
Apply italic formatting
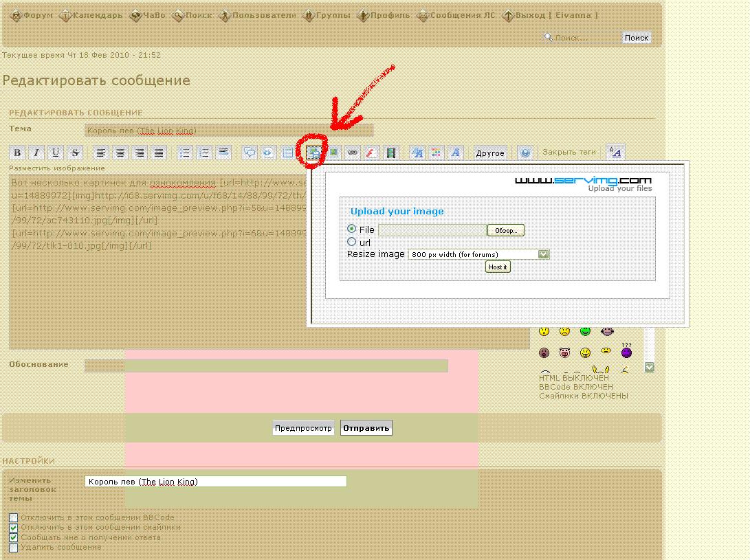tap(37, 153)
